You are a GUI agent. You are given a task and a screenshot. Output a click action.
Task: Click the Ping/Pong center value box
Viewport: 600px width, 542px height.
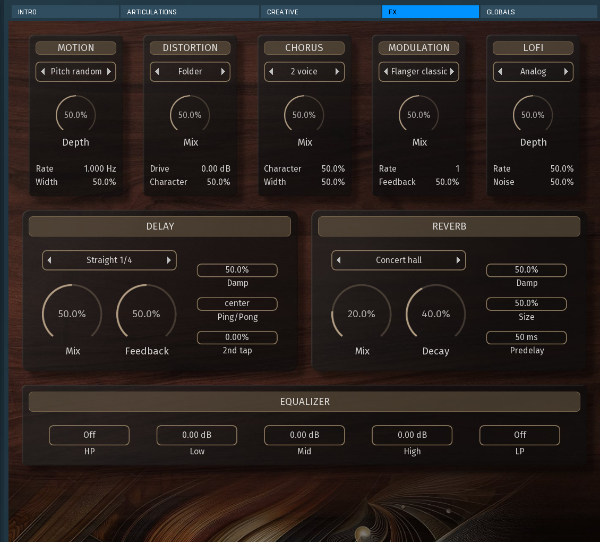pos(237,304)
